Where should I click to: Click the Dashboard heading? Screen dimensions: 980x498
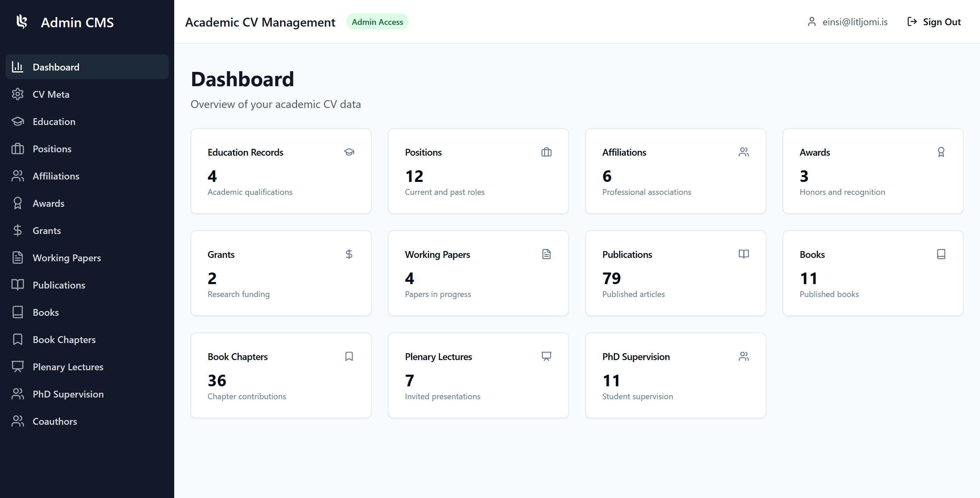coord(242,79)
